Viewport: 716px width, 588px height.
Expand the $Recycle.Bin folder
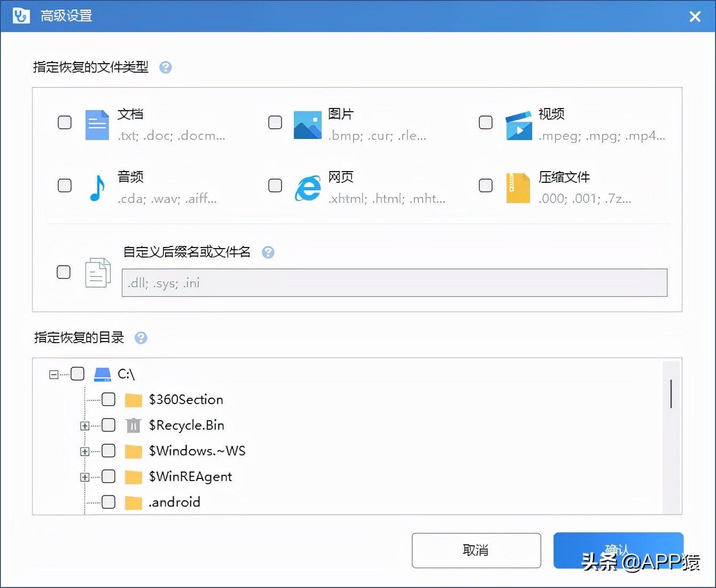click(84, 425)
